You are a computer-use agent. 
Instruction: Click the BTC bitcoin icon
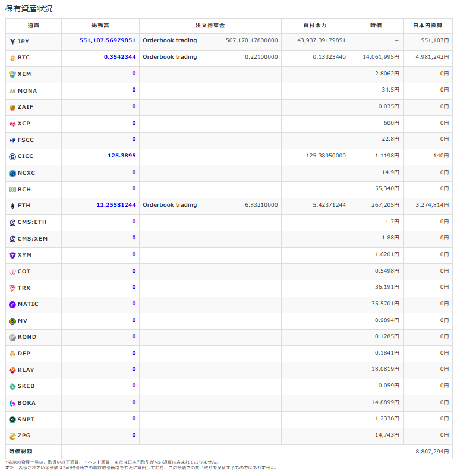tap(12, 58)
